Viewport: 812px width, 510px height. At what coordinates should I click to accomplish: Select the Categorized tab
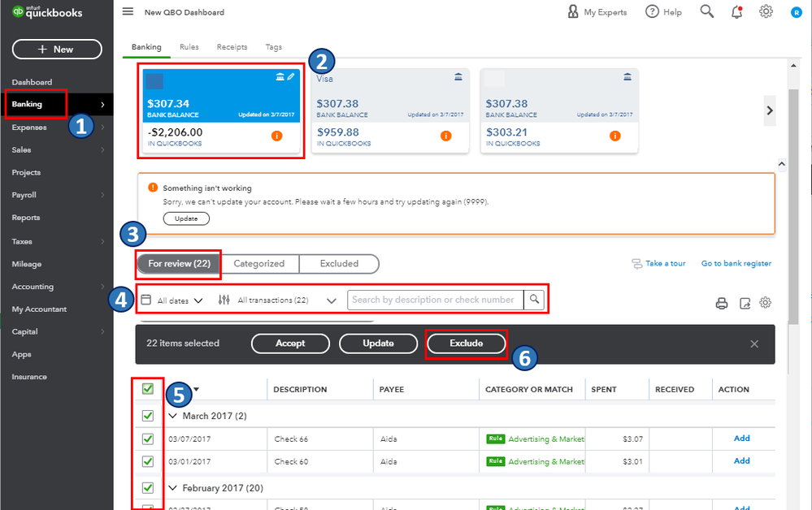point(259,264)
